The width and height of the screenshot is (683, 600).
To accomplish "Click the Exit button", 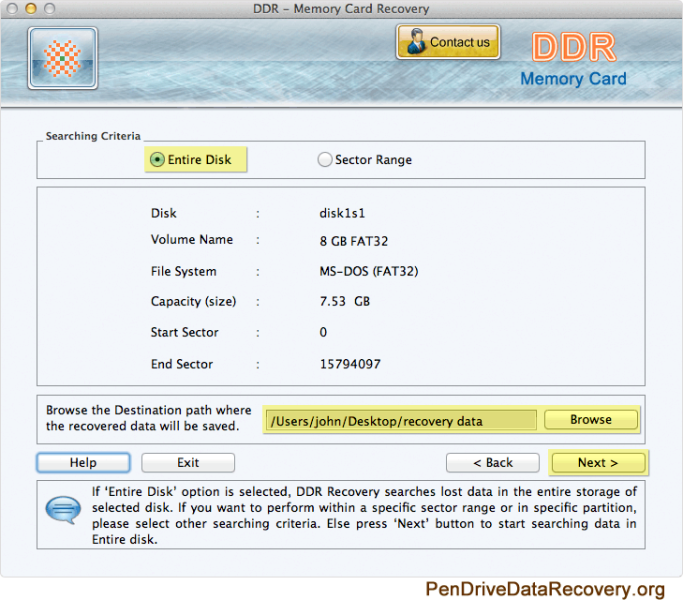I will 188,462.
